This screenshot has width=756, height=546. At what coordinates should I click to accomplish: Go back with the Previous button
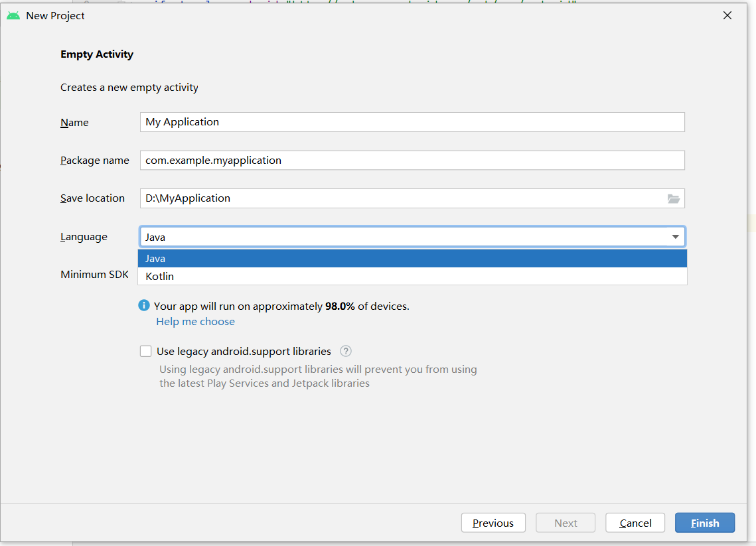click(x=493, y=523)
